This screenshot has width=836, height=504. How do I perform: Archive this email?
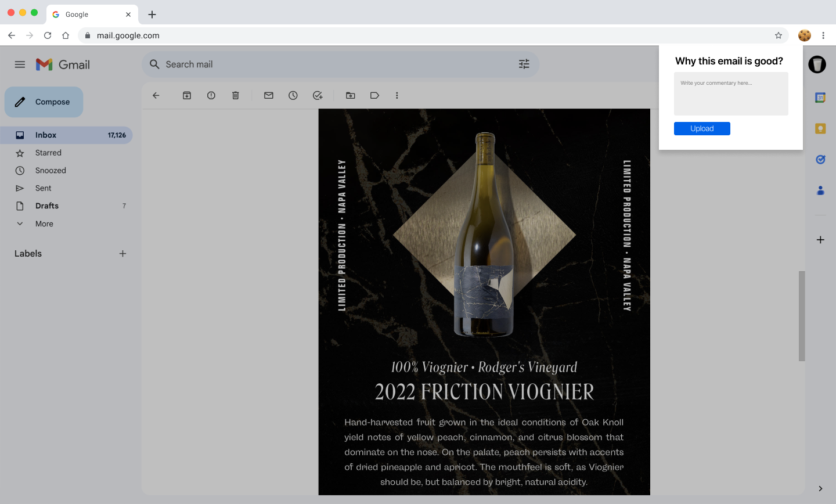coord(187,95)
